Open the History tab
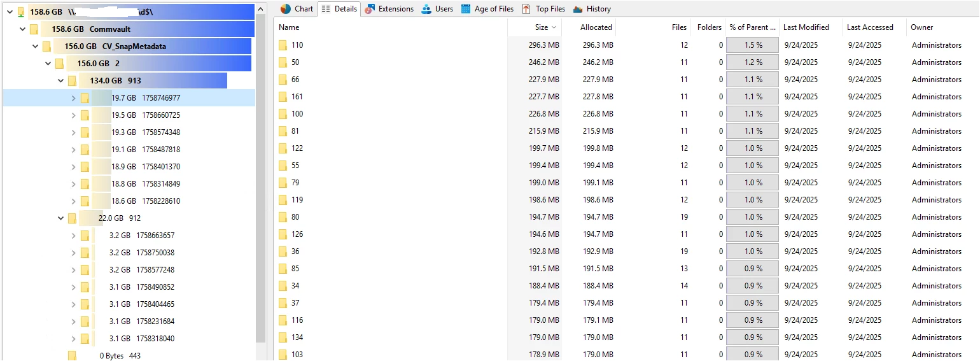 tap(592, 9)
